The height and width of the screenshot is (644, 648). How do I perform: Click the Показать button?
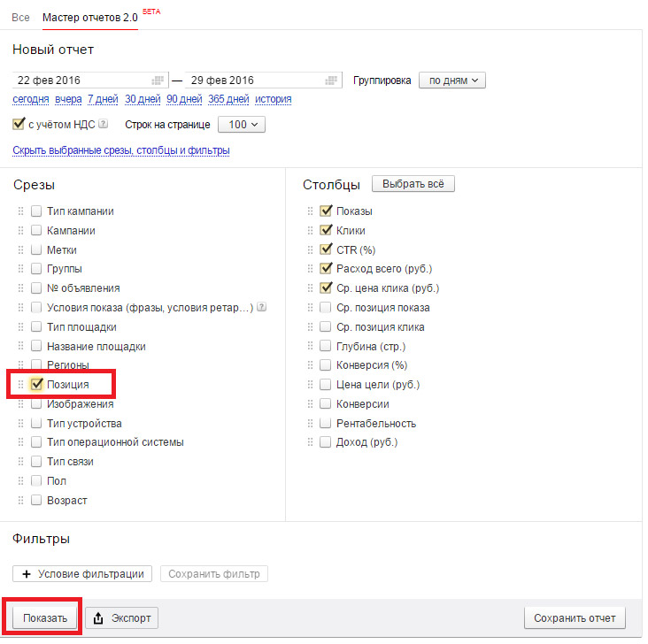45,618
